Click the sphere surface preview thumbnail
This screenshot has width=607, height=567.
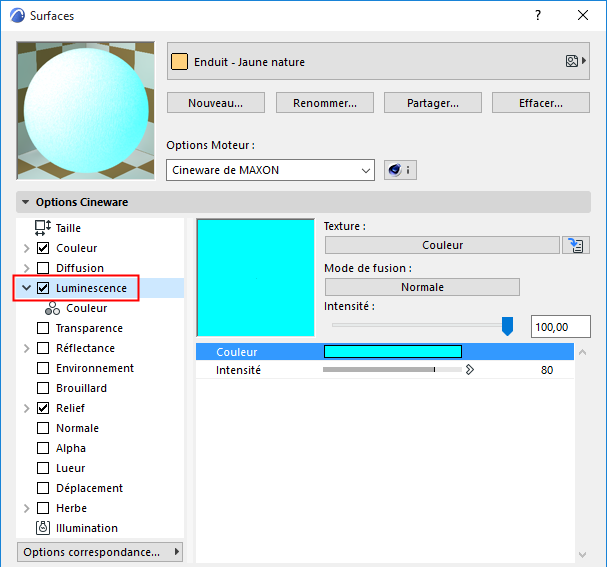(x=86, y=111)
